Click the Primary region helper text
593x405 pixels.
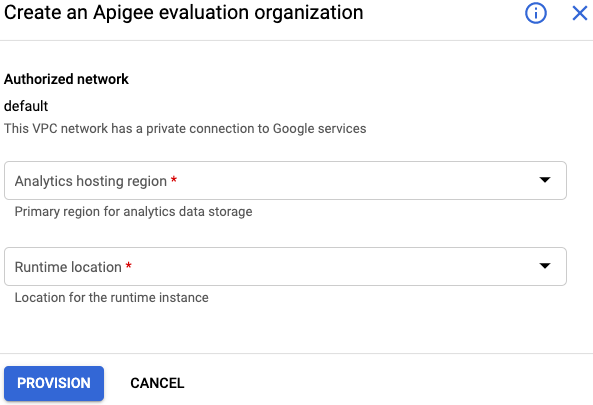point(133,211)
